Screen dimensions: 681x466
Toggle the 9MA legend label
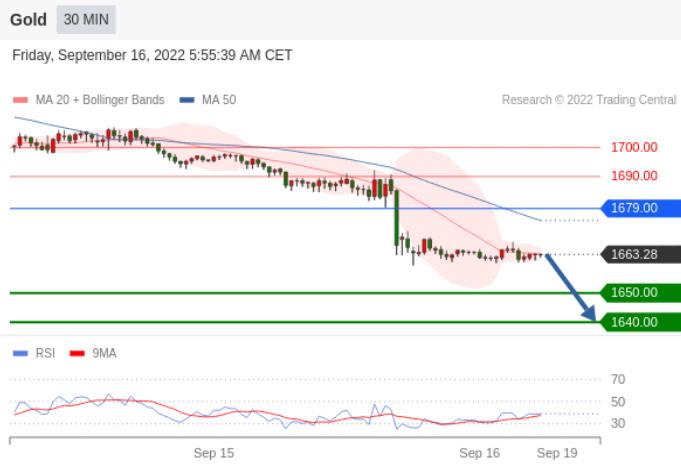(x=104, y=354)
